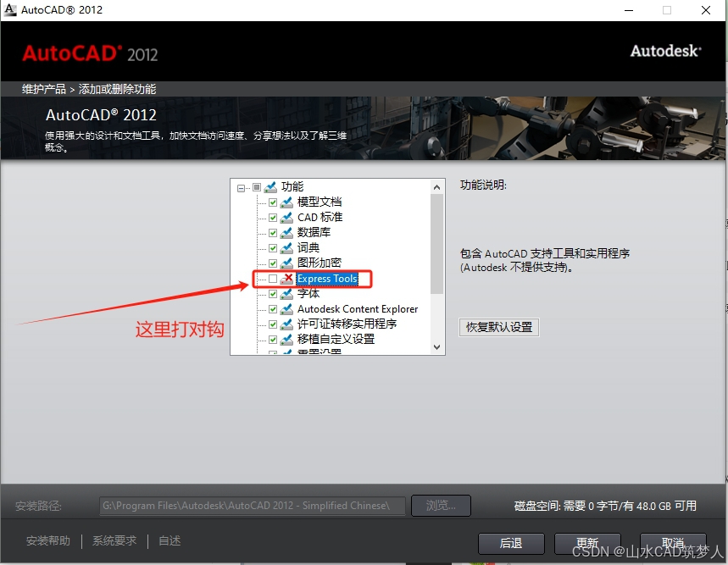Select the CAD 标准 tree item label

pyautogui.click(x=320, y=217)
